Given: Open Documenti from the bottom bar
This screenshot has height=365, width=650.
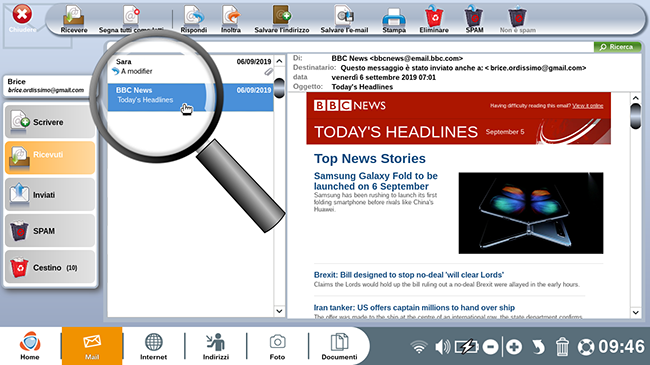Looking at the screenshot, I should pos(340,346).
